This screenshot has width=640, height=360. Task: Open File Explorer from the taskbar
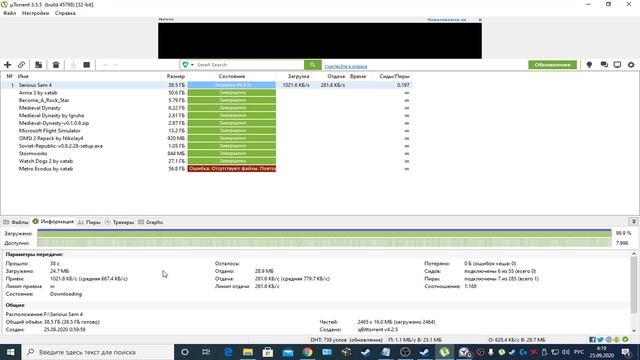248,352
